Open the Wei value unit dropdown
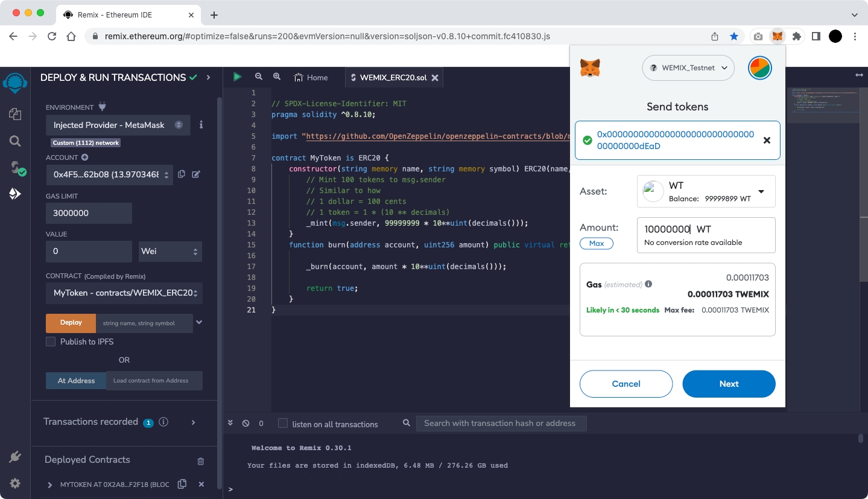868x499 pixels. pos(170,252)
